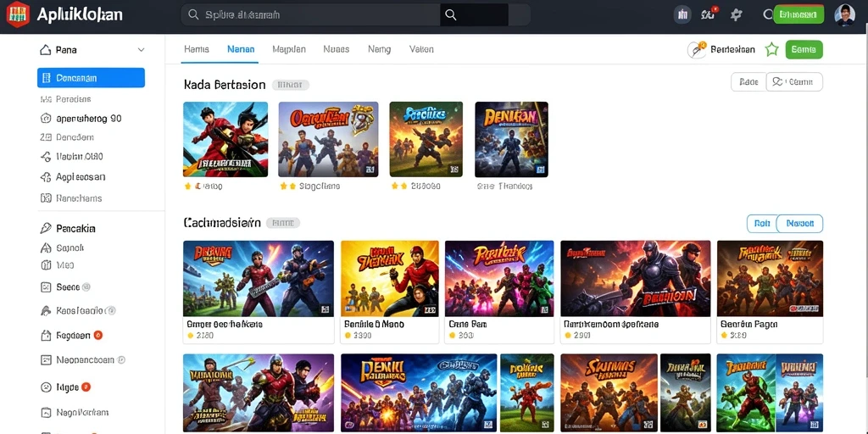Open the first red-warrior thumbnail under Kada Bertasion

(x=225, y=140)
